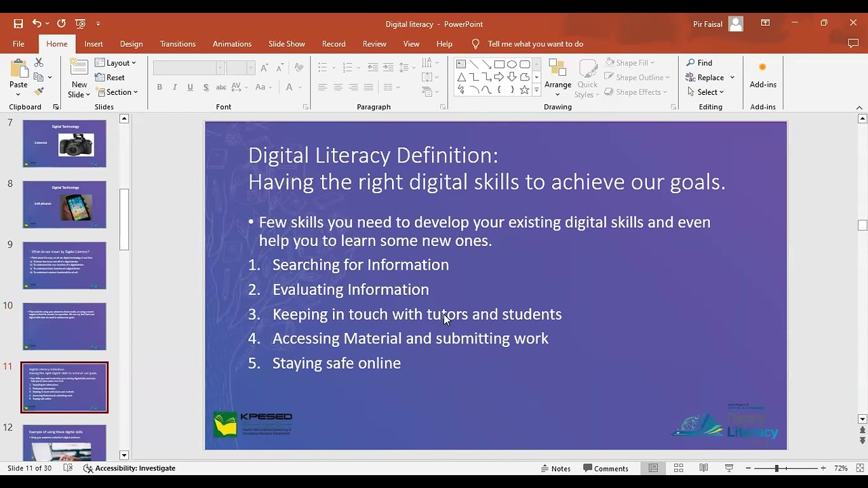This screenshot has width=868, height=488.
Task: Start Slide Show from status bar
Action: click(x=729, y=468)
